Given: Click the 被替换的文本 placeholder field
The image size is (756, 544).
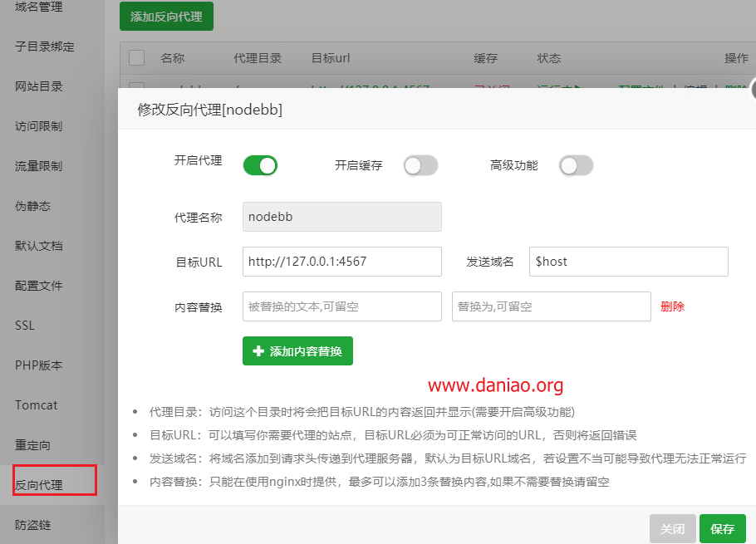Looking at the screenshot, I should (x=341, y=306).
